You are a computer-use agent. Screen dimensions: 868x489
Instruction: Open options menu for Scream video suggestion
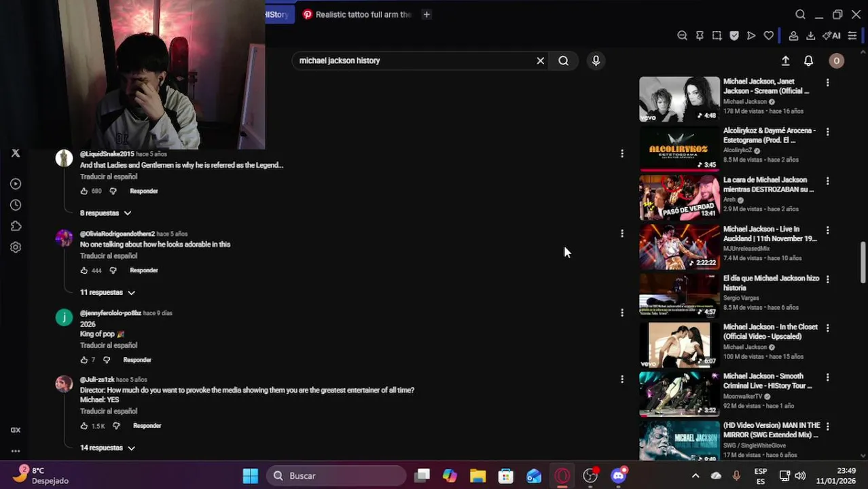pyautogui.click(x=827, y=82)
